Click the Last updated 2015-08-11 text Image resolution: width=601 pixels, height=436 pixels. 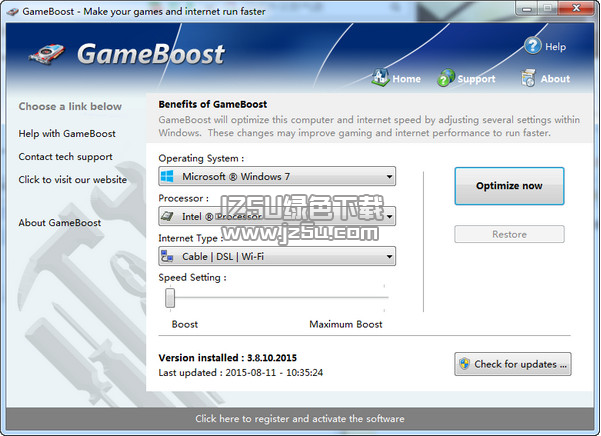241,372
